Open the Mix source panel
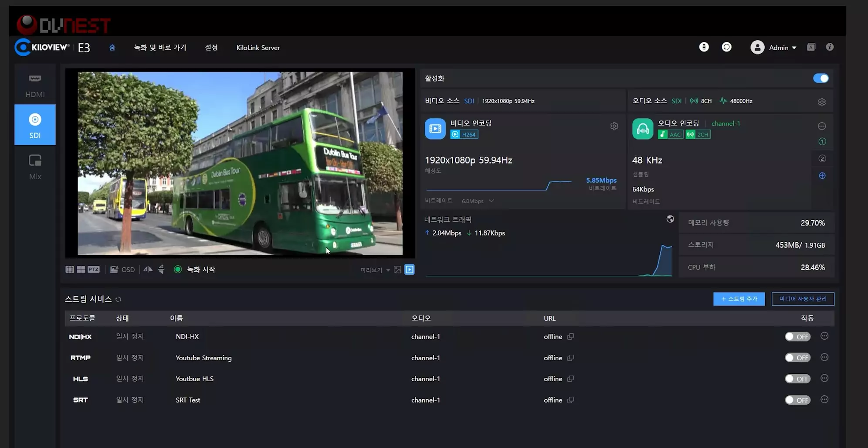Image resolution: width=868 pixels, height=448 pixels. click(35, 168)
